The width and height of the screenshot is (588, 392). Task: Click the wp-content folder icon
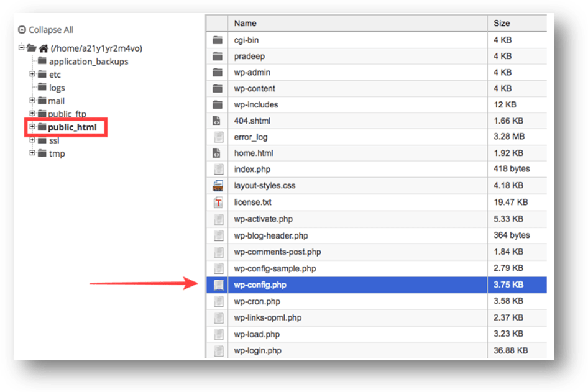(x=218, y=88)
